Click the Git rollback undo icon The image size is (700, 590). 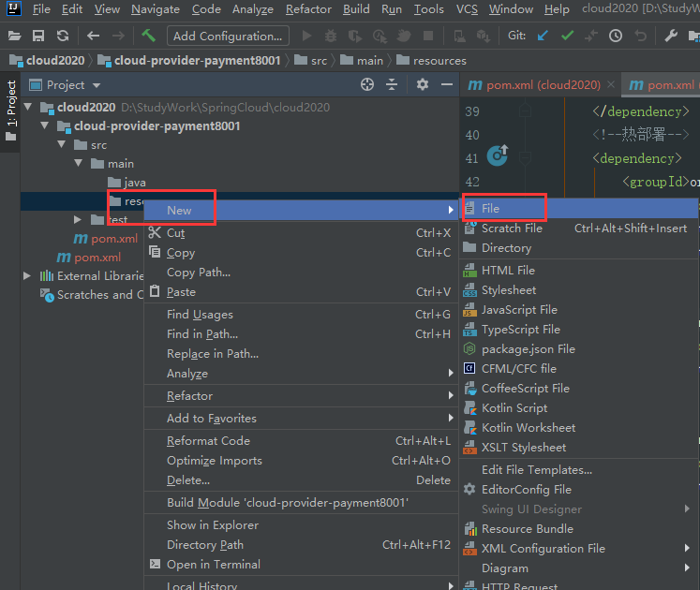coord(640,36)
